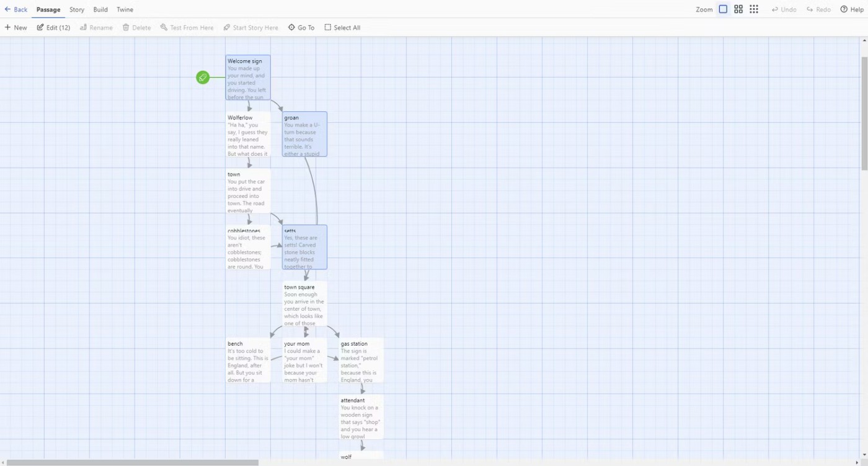Select the smallest zoom grid icon
This screenshot has width=868, height=466.
[754, 9]
